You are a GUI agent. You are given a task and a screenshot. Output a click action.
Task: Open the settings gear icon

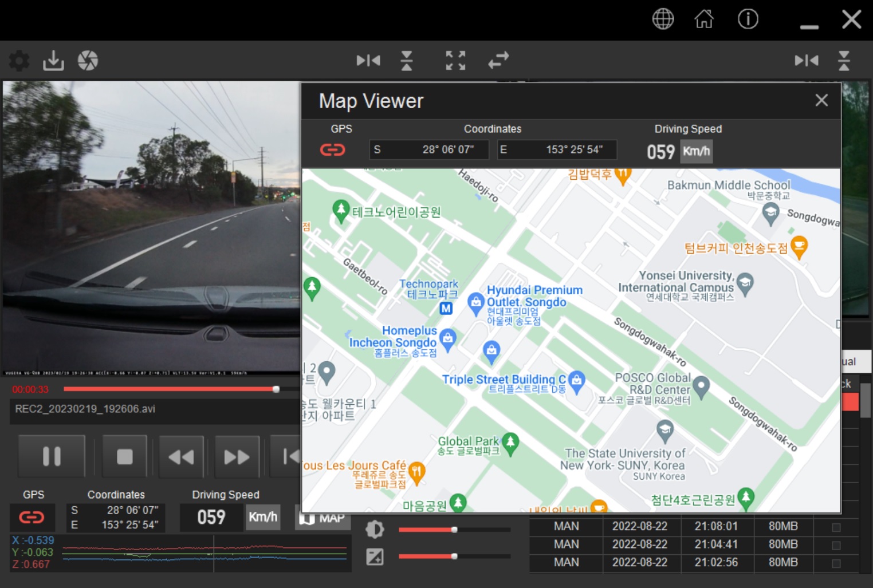coord(19,60)
